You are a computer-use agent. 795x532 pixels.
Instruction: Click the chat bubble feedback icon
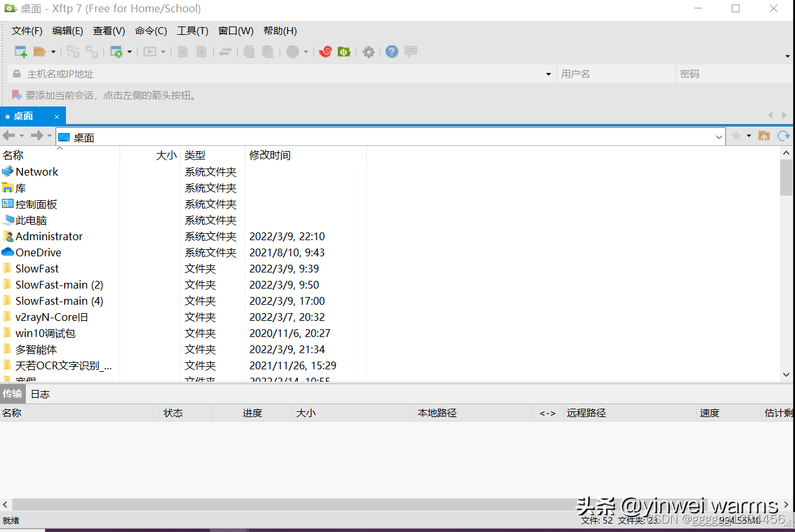[411, 52]
